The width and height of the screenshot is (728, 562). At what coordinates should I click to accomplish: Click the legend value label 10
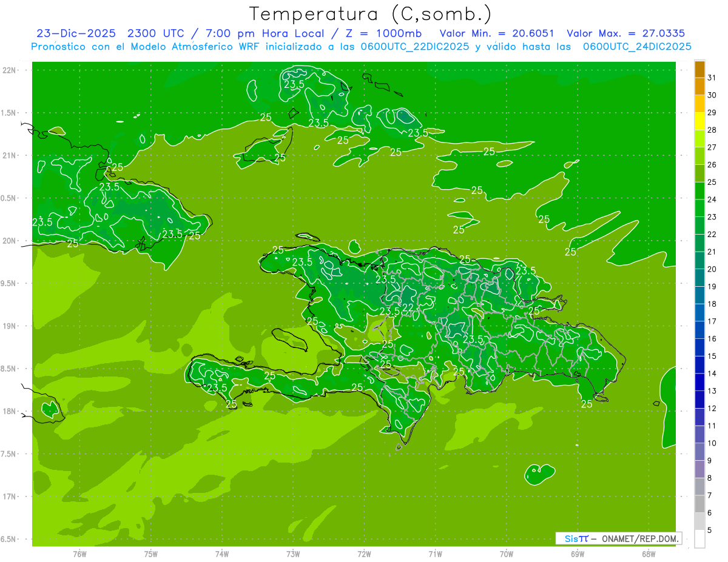click(x=712, y=443)
